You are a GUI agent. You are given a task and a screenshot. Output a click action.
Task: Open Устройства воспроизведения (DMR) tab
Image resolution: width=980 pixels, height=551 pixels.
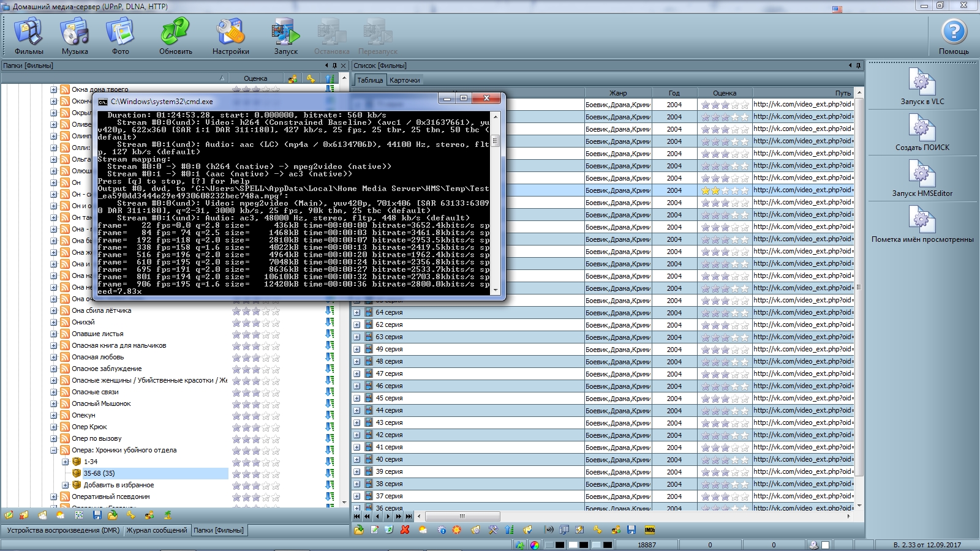point(63,530)
